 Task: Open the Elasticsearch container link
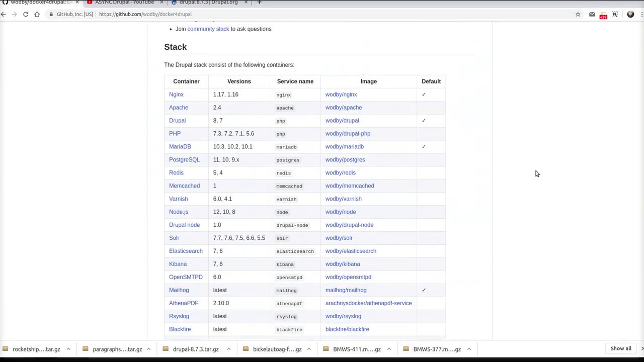[x=186, y=251]
